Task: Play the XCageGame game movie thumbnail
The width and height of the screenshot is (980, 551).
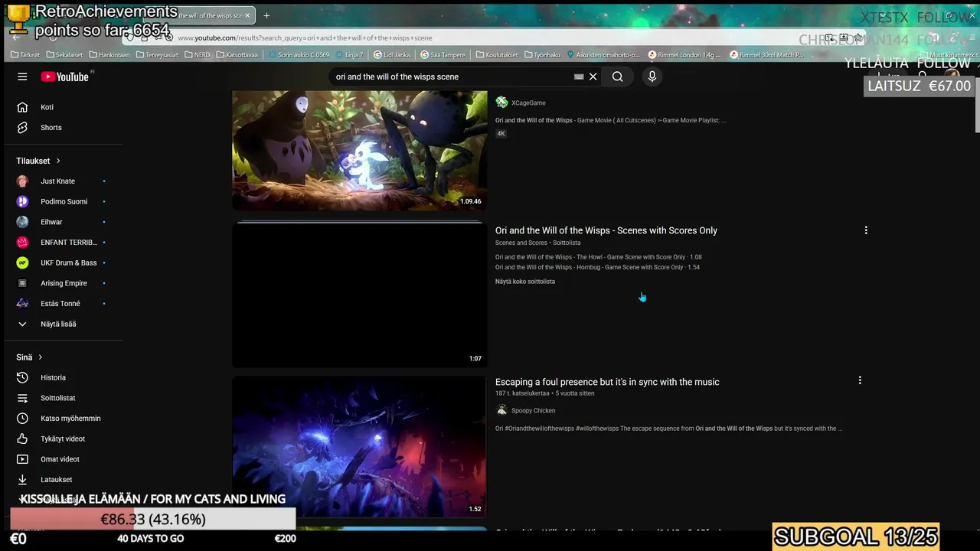Action: 359,150
